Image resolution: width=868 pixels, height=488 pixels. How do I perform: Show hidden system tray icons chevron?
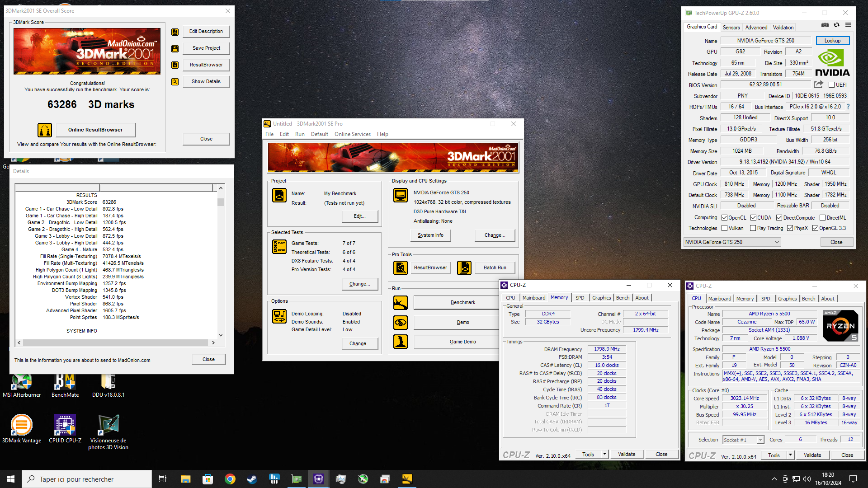(x=774, y=479)
